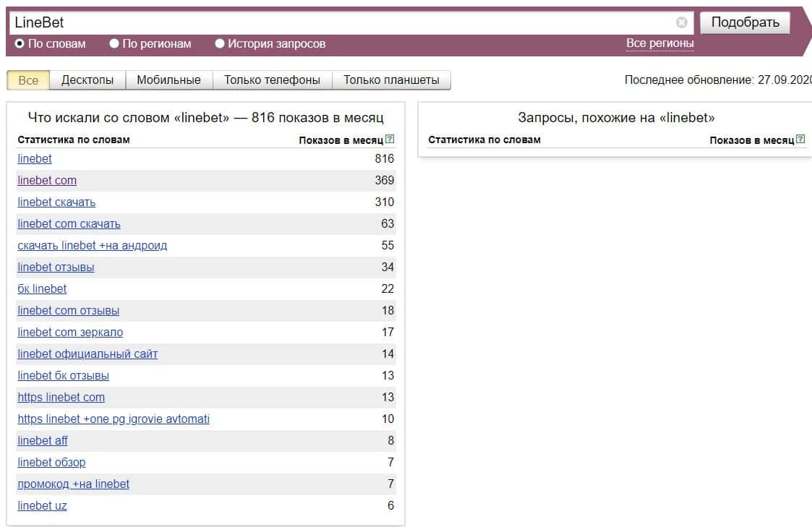The image size is (812, 527).
Task: Open the 'linebet com отзывы' link
Action: click(69, 311)
